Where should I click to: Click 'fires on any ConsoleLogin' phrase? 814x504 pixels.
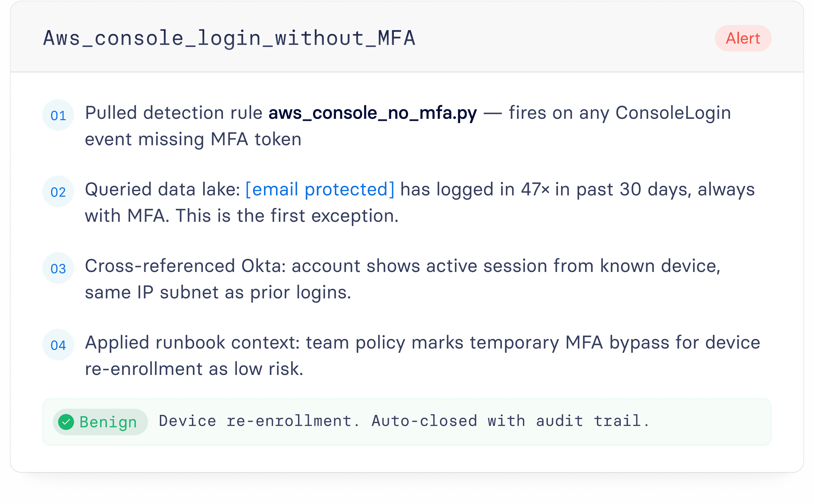pyautogui.click(x=620, y=113)
